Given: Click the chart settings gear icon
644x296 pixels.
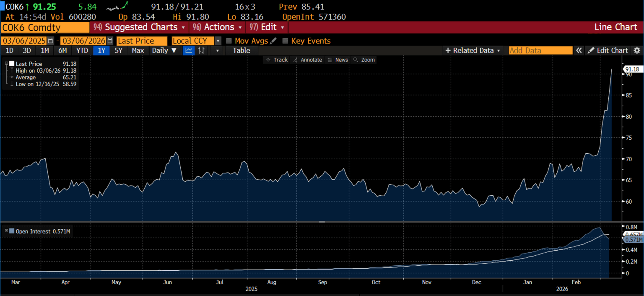Looking at the screenshot, I should [637, 50].
